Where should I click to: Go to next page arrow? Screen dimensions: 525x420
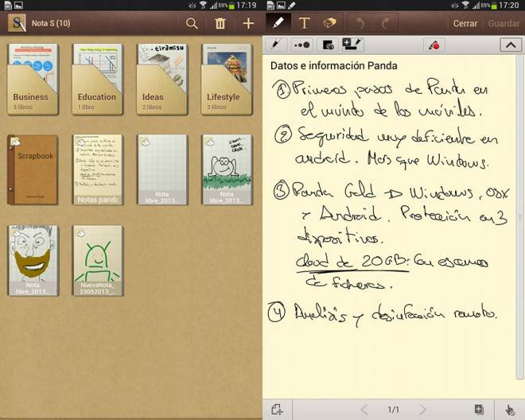(x=422, y=410)
